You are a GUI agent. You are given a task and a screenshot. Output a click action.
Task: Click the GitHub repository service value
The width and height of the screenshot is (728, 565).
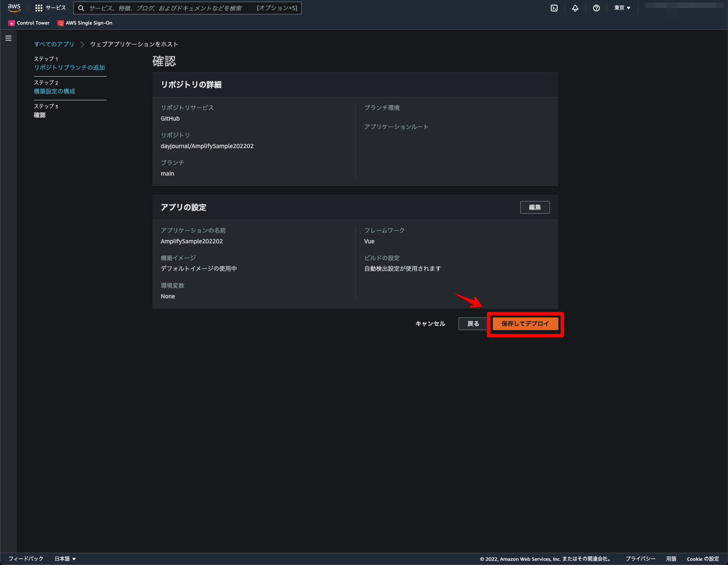pos(170,119)
